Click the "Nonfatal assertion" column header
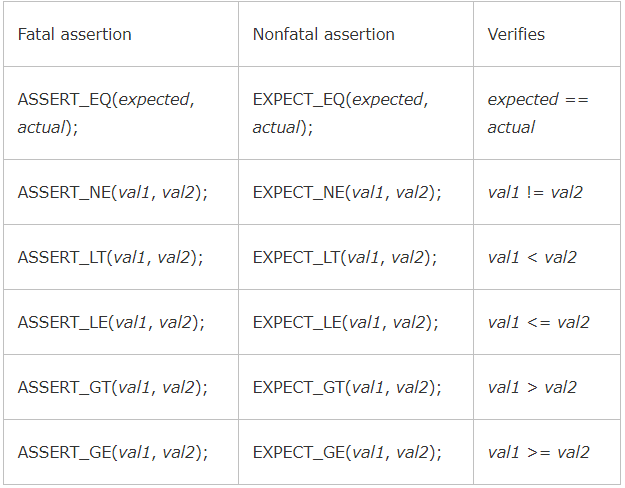This screenshot has width=625, height=488. (323, 35)
